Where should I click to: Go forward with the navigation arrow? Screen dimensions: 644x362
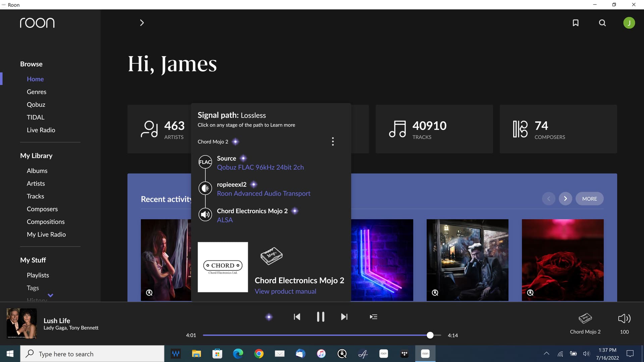tap(142, 23)
